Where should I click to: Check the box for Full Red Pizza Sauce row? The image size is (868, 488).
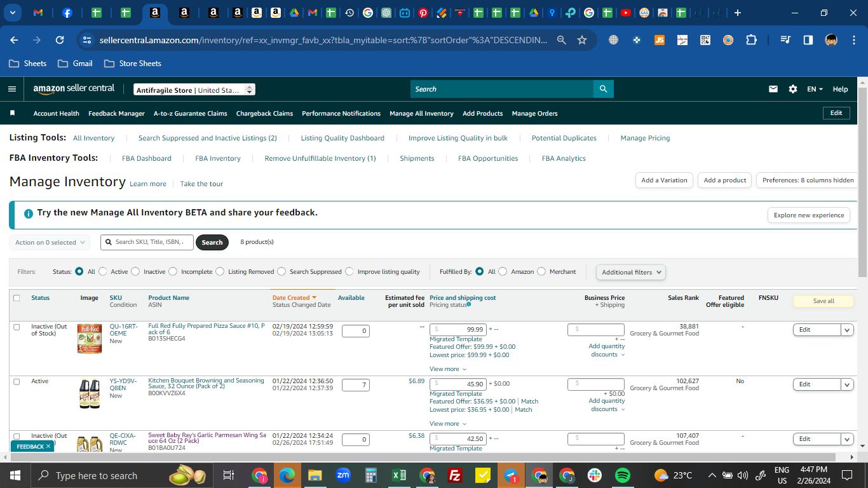coord(17,327)
